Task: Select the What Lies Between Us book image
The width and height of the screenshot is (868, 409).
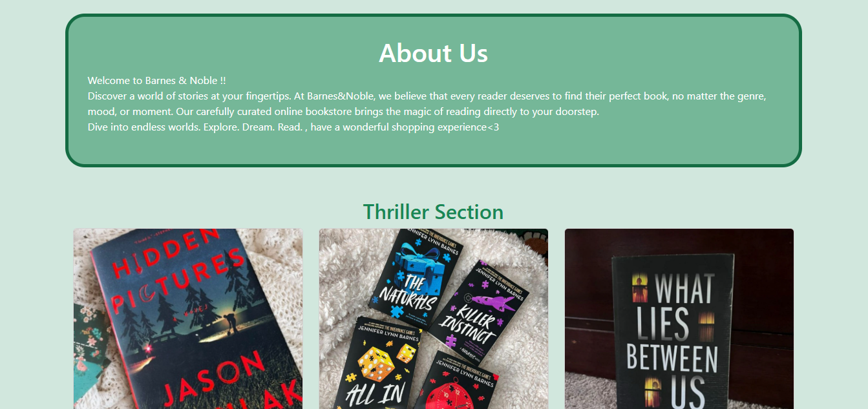Action: [x=679, y=319]
